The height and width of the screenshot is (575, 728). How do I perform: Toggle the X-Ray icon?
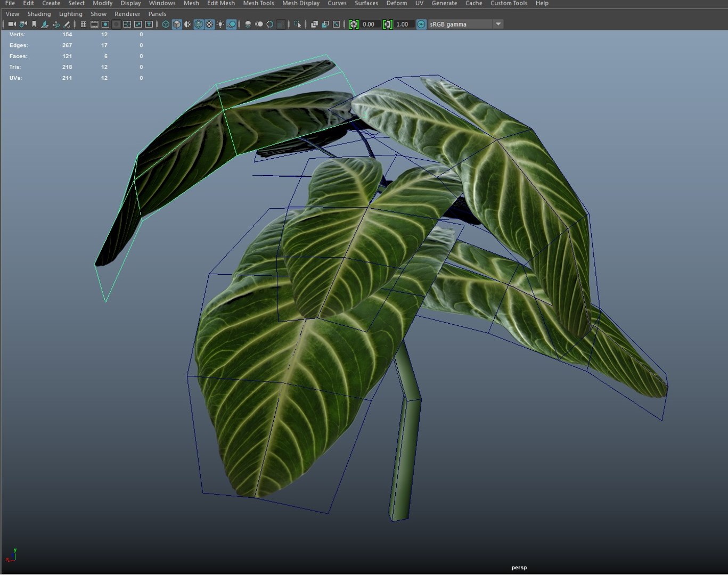(x=314, y=24)
